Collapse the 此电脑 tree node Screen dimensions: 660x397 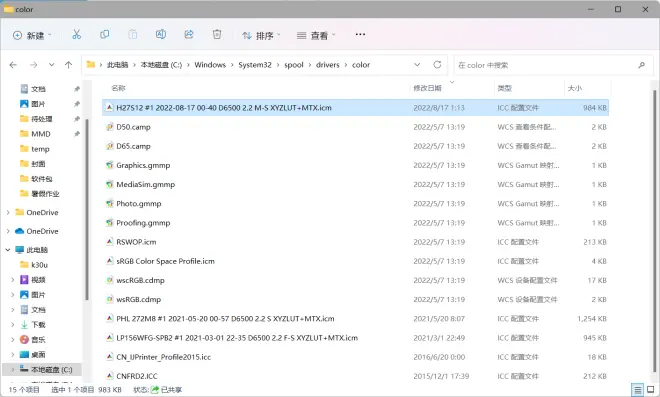[x=8, y=250]
